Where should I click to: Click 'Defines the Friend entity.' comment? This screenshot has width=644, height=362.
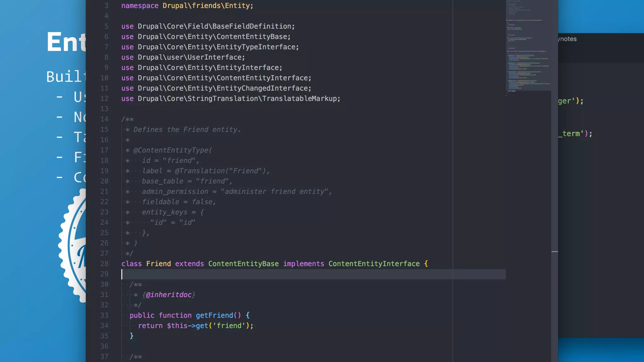(187, 129)
